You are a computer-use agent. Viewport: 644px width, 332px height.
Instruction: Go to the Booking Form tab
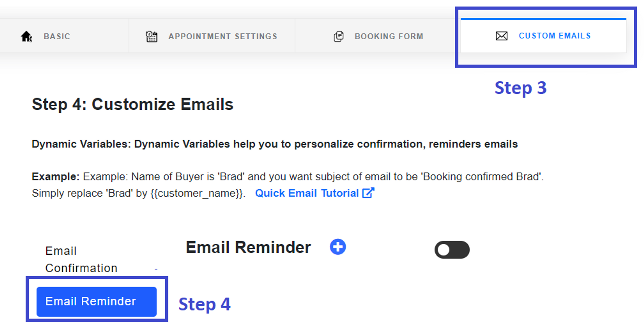[x=389, y=36]
